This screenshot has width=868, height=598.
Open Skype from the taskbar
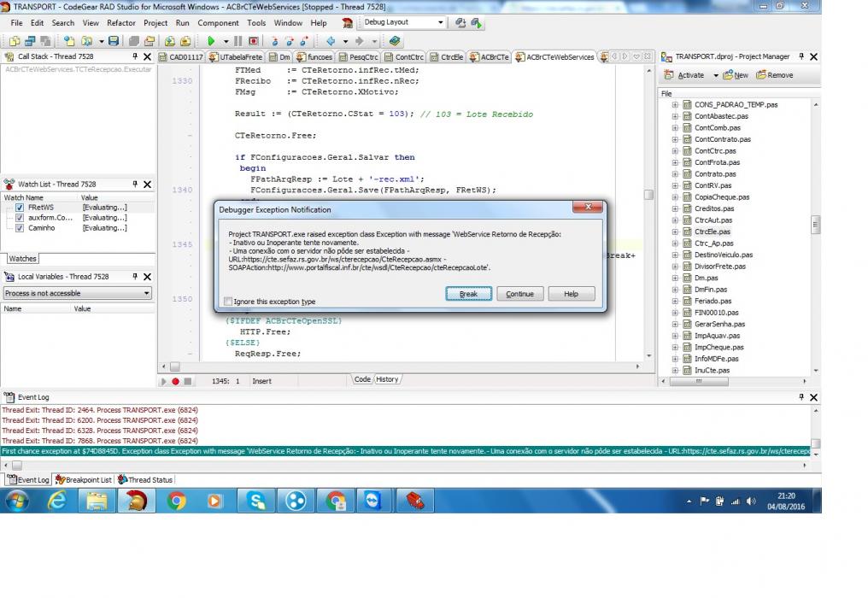point(256,501)
